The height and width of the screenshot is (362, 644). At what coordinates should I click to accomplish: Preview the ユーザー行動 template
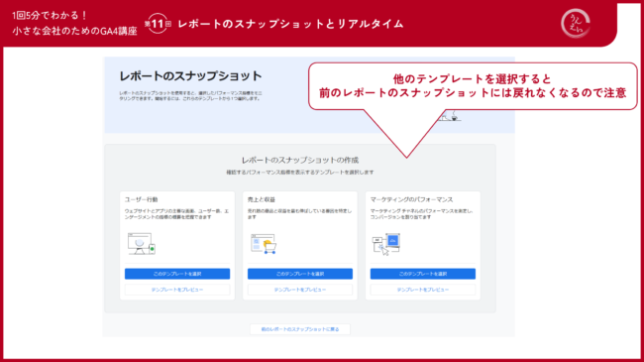[x=177, y=290]
